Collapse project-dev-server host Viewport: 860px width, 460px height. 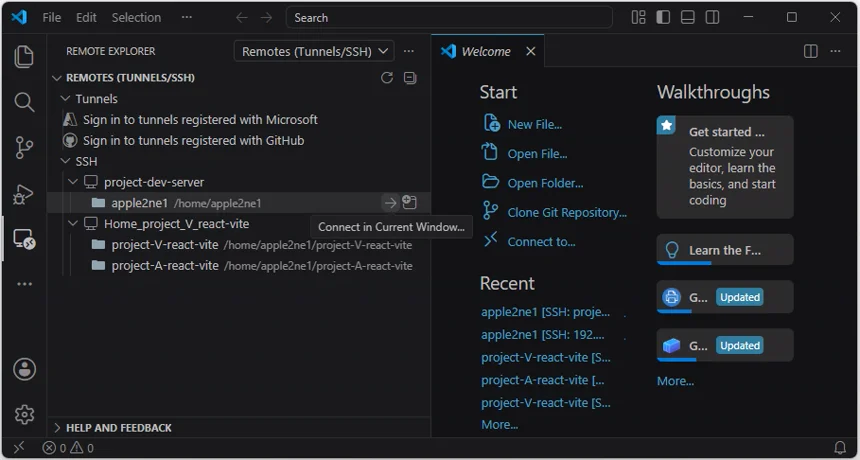point(73,182)
